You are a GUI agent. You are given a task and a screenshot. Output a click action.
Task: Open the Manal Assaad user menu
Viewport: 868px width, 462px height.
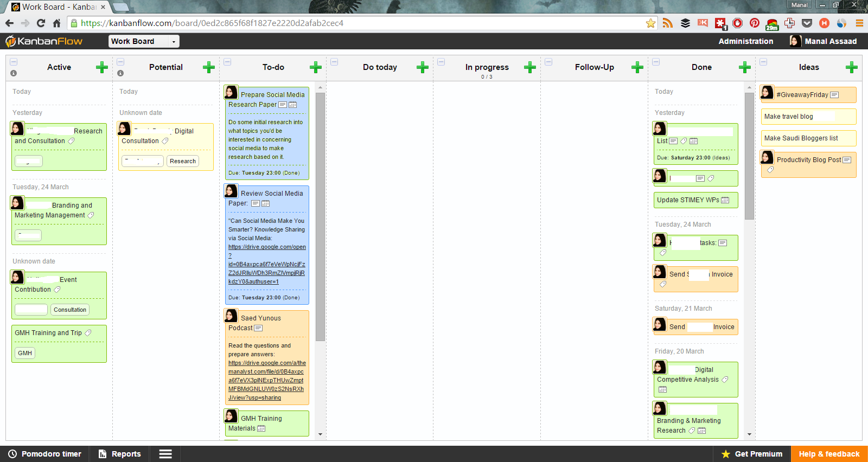tap(824, 41)
